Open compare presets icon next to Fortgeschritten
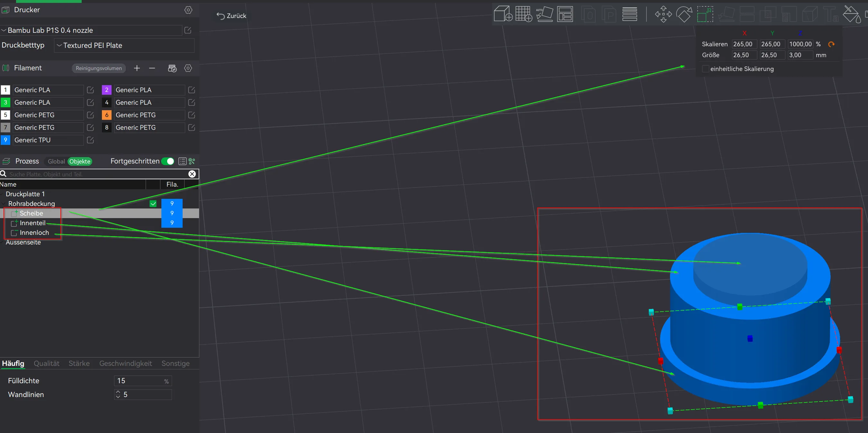868x433 pixels. (192, 161)
